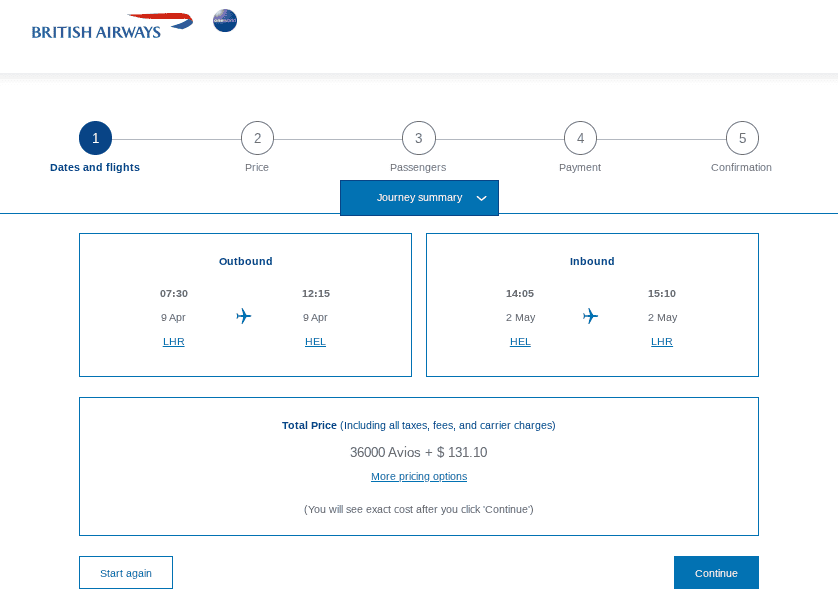838x592 pixels.
Task: Click the inbound flight airplane icon
Action: click(x=590, y=316)
